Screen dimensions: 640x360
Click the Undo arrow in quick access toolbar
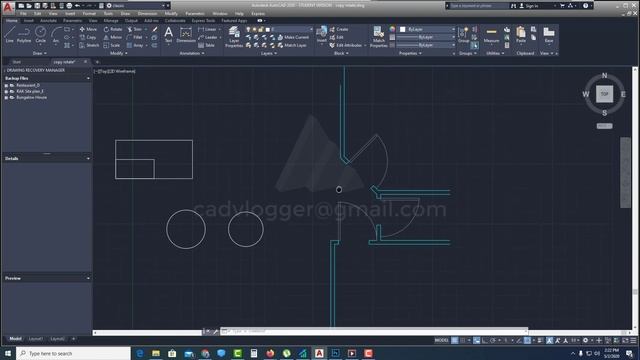click(78, 6)
